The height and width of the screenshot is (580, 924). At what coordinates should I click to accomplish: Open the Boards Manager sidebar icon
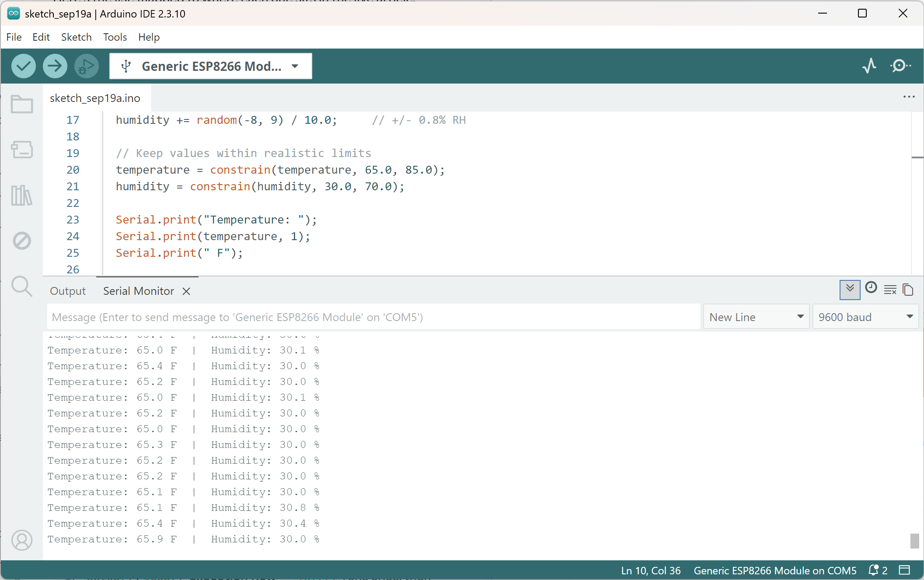[22, 150]
